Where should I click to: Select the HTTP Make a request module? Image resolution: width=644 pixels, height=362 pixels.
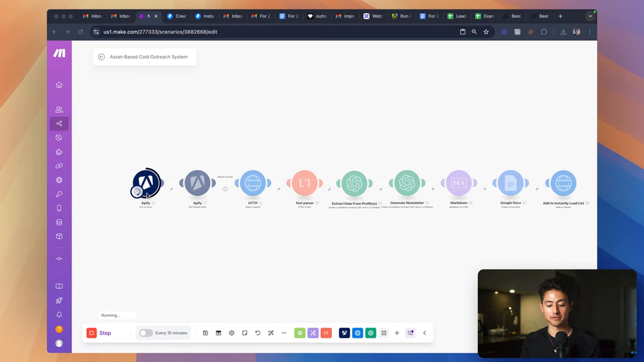pos(253,183)
